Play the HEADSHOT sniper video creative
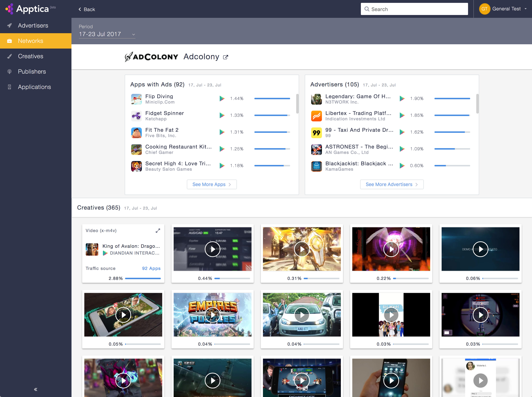Screen dimensions: 532x397 click(480, 315)
